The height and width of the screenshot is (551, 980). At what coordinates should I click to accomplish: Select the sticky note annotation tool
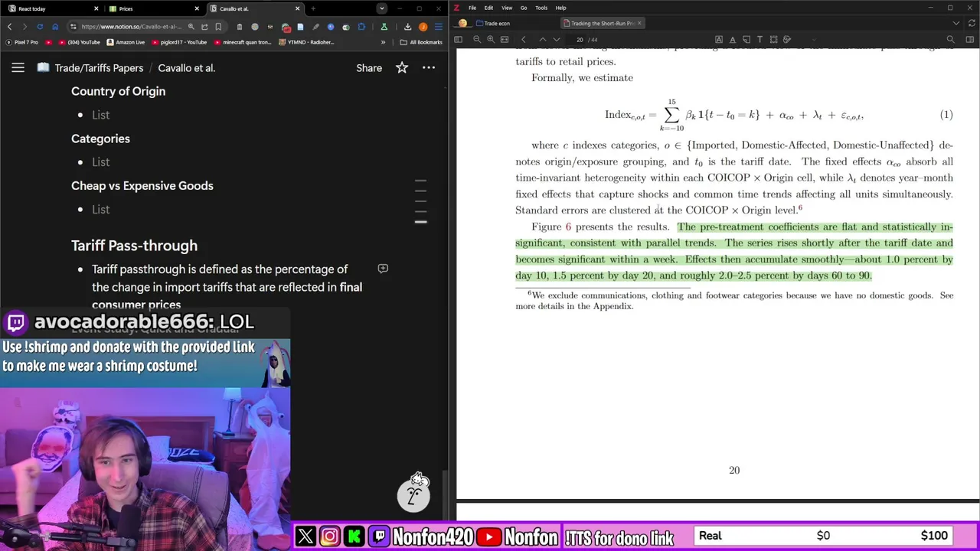point(746,39)
